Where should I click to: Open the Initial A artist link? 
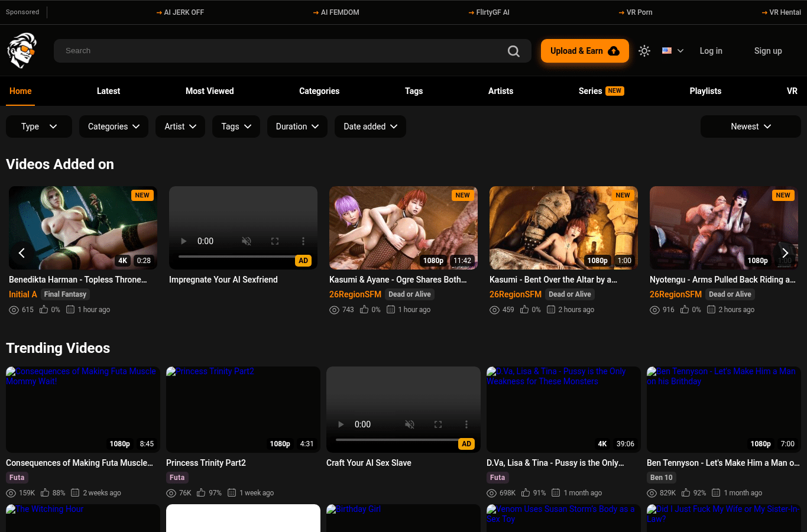23,294
